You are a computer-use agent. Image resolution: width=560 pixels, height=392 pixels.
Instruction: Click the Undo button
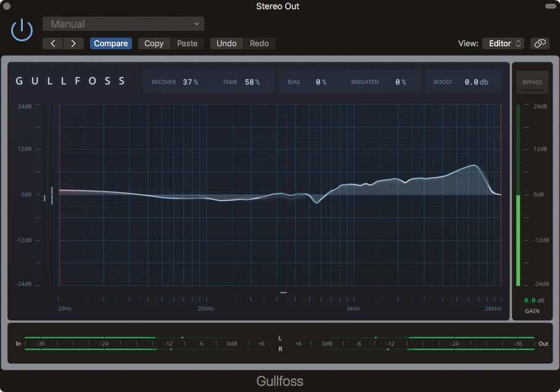click(x=226, y=44)
